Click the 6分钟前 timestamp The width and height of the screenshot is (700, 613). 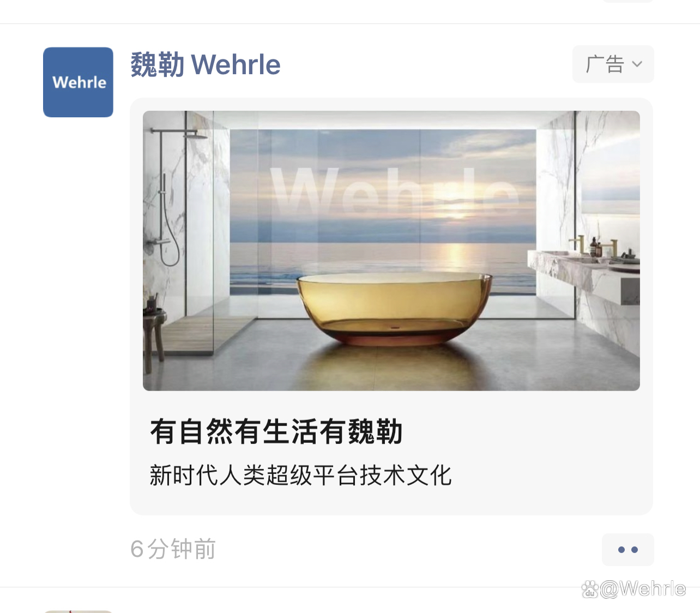click(173, 549)
